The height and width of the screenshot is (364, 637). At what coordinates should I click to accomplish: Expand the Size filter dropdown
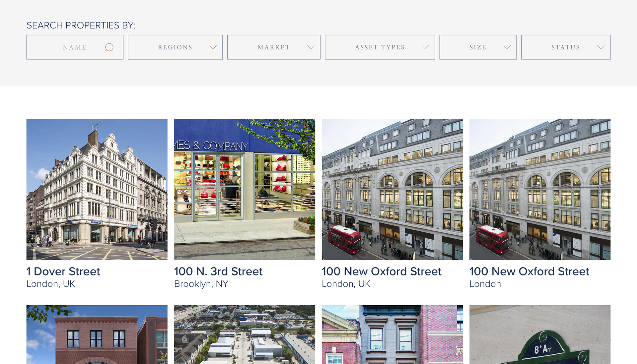click(x=478, y=47)
